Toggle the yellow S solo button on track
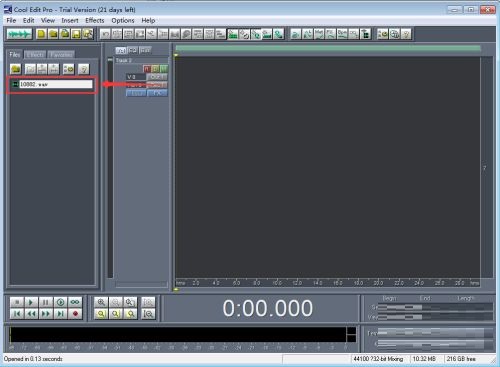The height and width of the screenshot is (367, 500). (x=155, y=69)
